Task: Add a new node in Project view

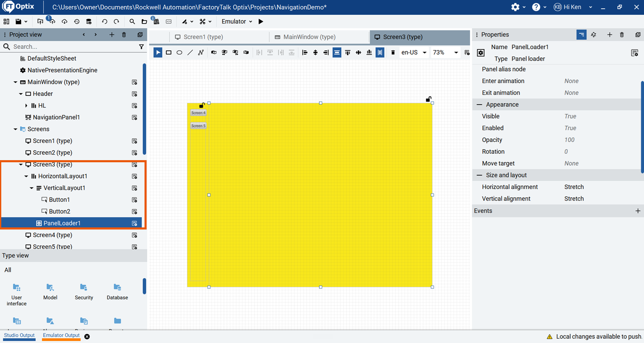Action: 112,34
